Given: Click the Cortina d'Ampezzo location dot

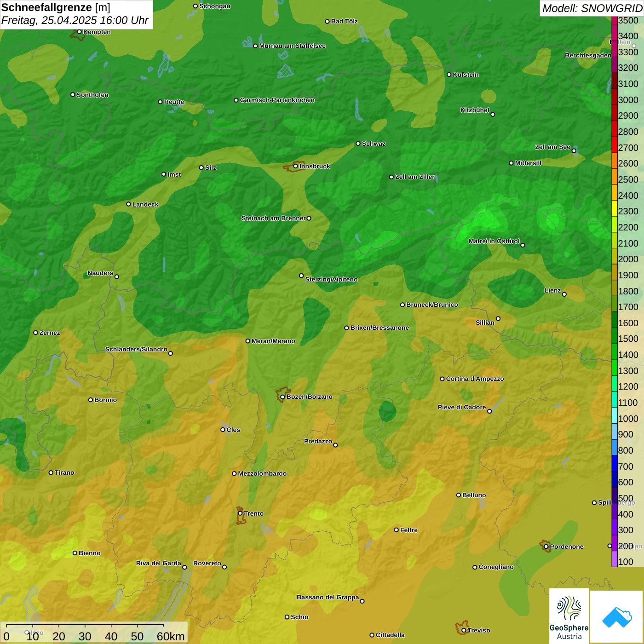Looking at the screenshot, I should pyautogui.click(x=442, y=379).
